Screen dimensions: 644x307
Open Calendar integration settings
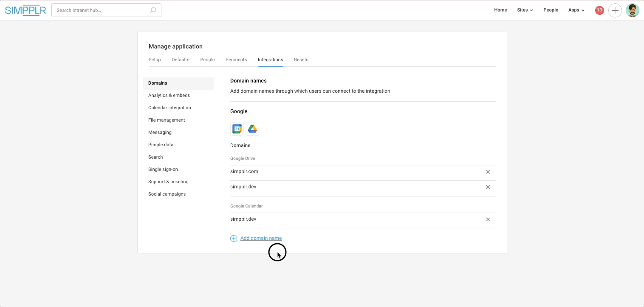(169, 108)
